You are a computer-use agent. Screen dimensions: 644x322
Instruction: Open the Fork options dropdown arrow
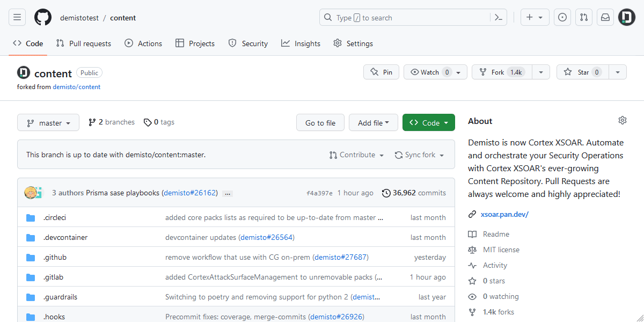[541, 72]
